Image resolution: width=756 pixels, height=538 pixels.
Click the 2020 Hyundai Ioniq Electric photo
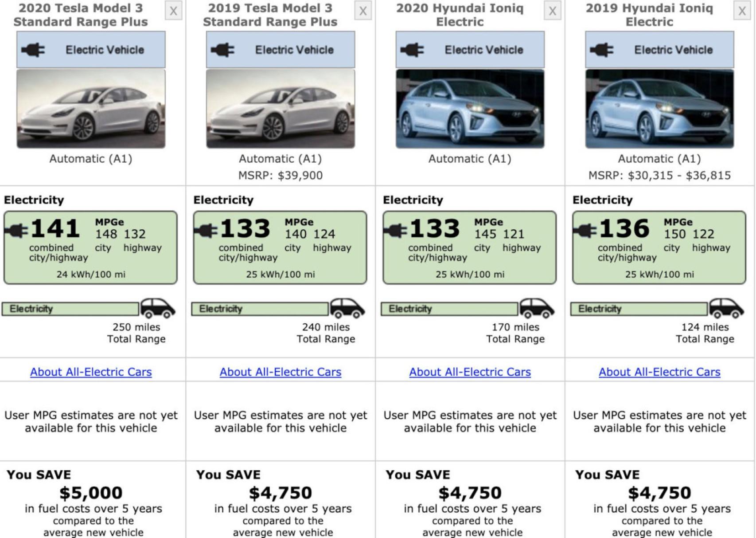(470, 109)
